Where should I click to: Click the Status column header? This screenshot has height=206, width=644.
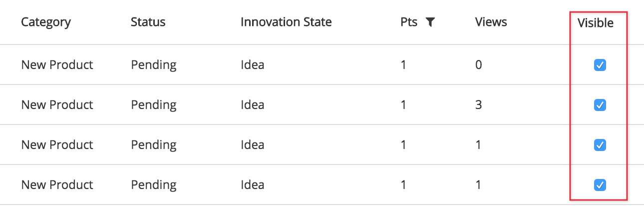(x=148, y=22)
